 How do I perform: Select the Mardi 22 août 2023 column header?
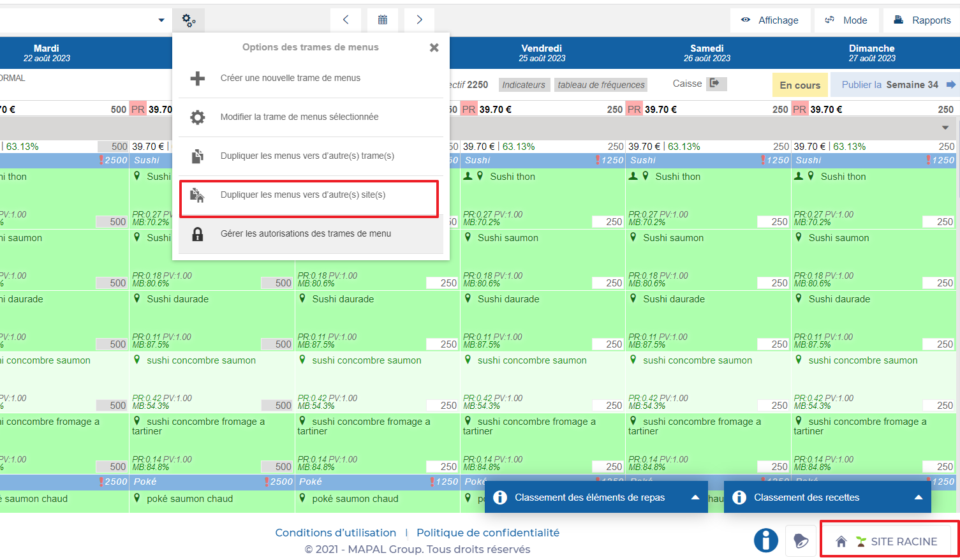47,53
